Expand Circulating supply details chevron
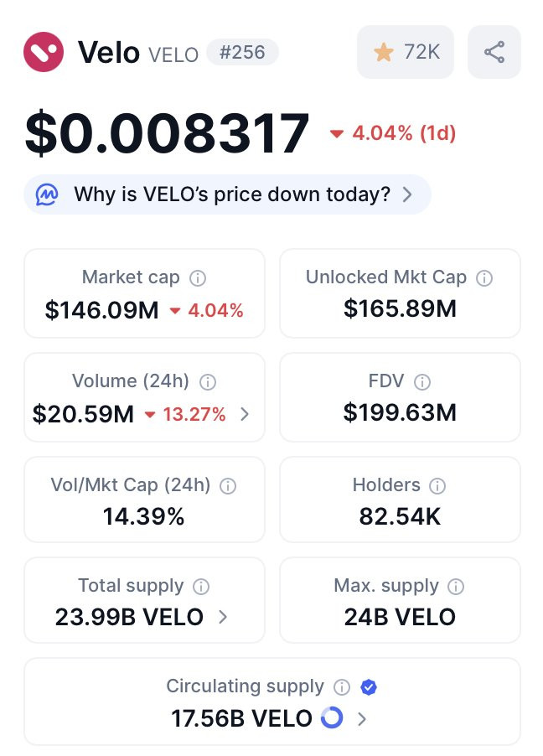The width and height of the screenshot is (543, 756). point(362,719)
